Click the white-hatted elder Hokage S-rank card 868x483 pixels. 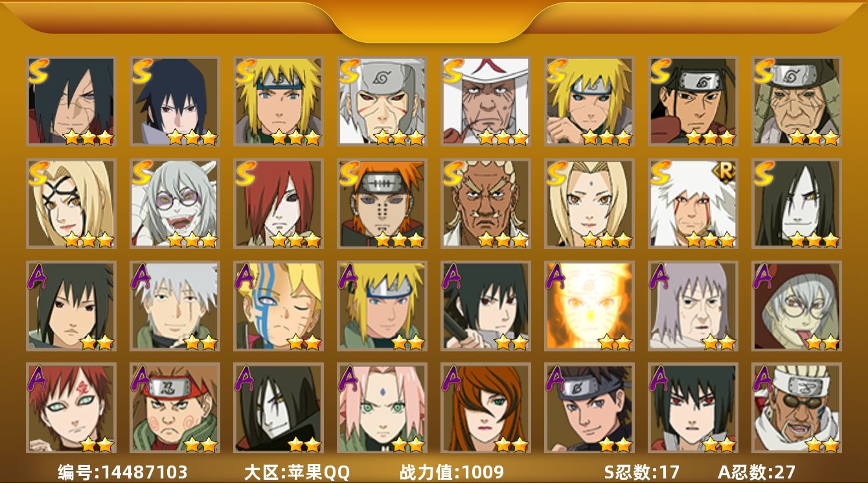[486, 101]
